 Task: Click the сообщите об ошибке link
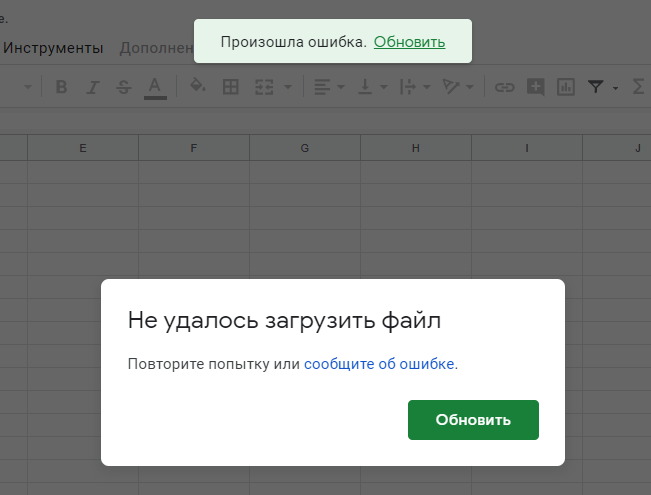(x=379, y=364)
